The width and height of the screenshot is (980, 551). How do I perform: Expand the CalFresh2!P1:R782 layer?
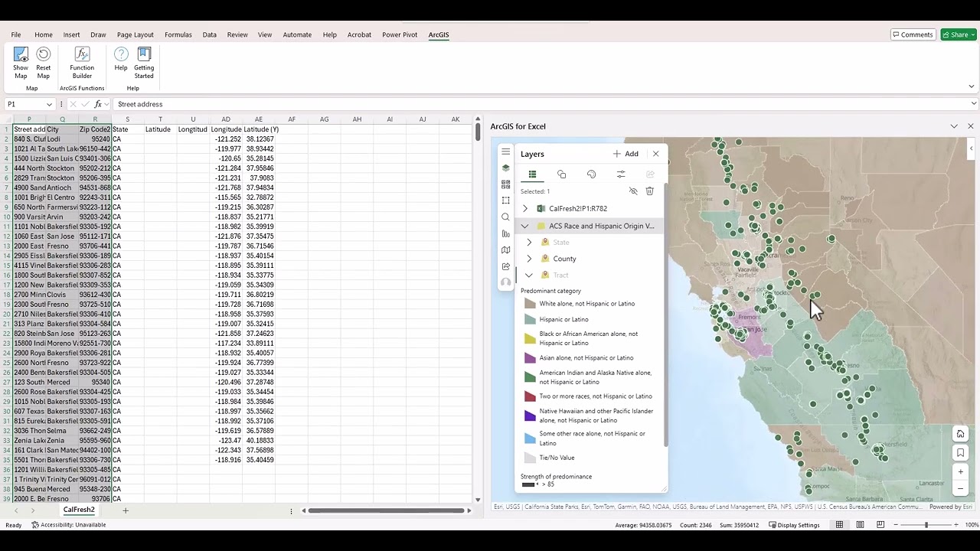pos(524,209)
